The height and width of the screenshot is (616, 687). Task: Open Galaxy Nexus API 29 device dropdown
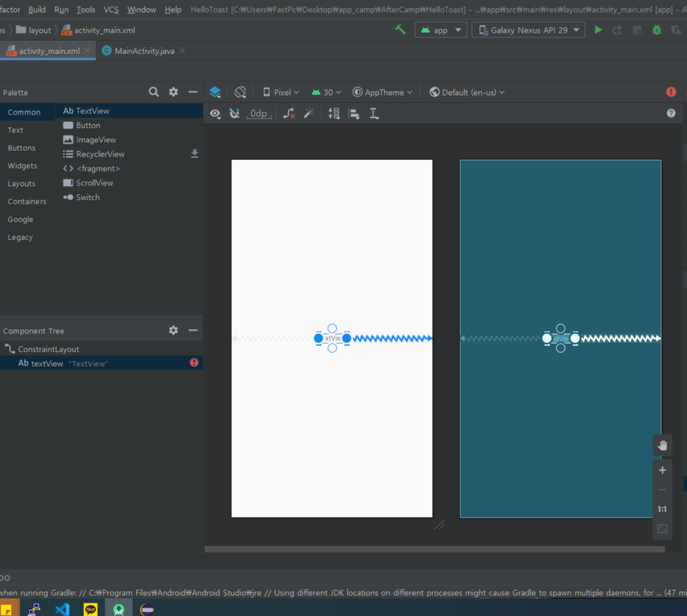pos(528,30)
